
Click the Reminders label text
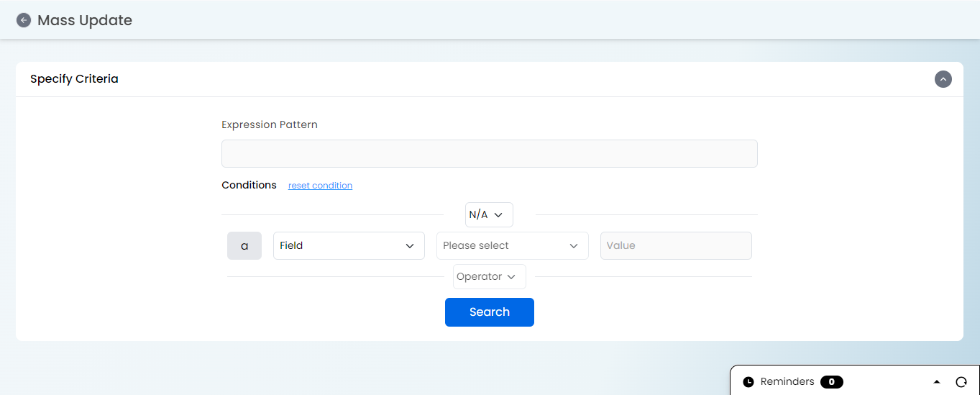click(x=787, y=382)
